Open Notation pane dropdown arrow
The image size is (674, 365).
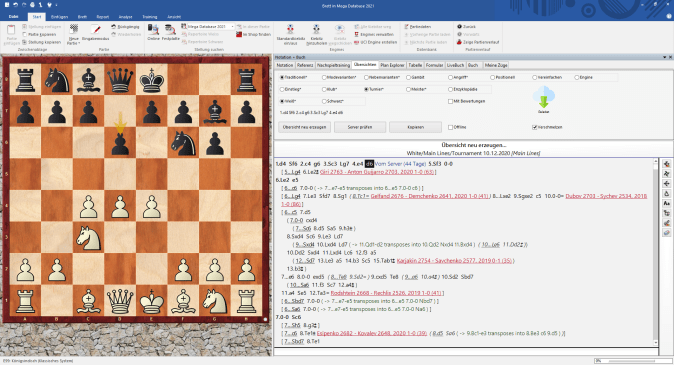(x=665, y=57)
